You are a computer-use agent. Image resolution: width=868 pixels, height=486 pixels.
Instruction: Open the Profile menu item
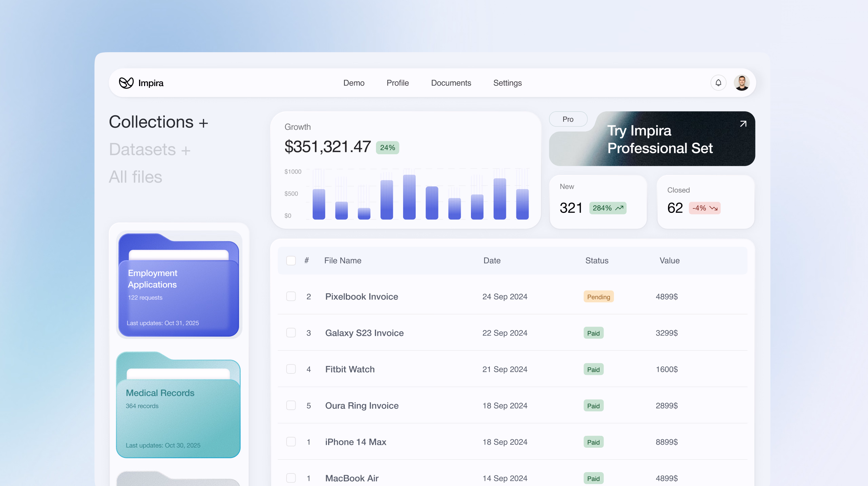point(397,83)
